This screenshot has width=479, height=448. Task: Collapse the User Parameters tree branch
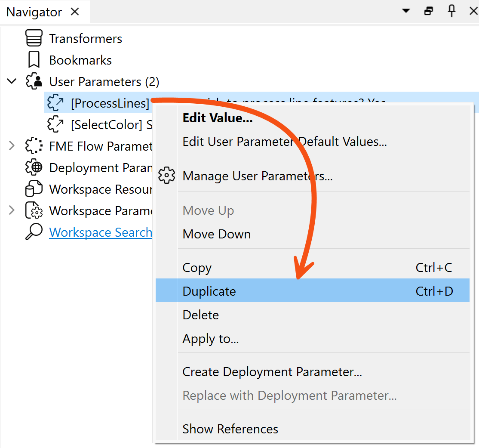[x=12, y=81]
